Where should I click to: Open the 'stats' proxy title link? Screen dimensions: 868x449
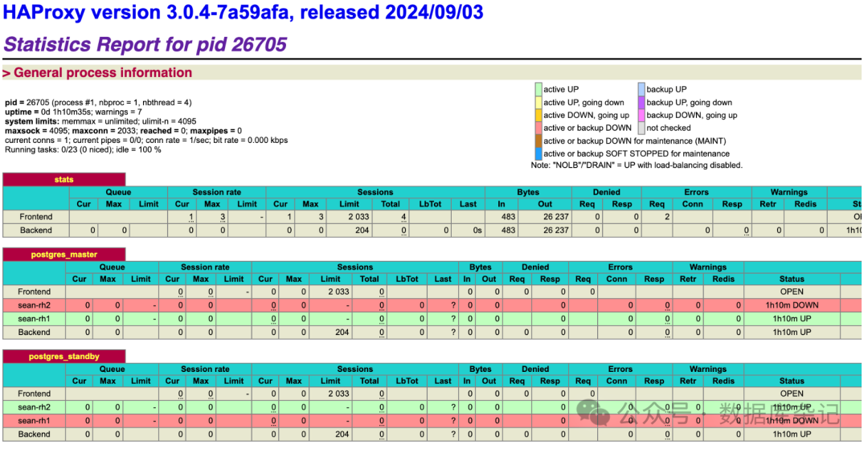[64, 180]
